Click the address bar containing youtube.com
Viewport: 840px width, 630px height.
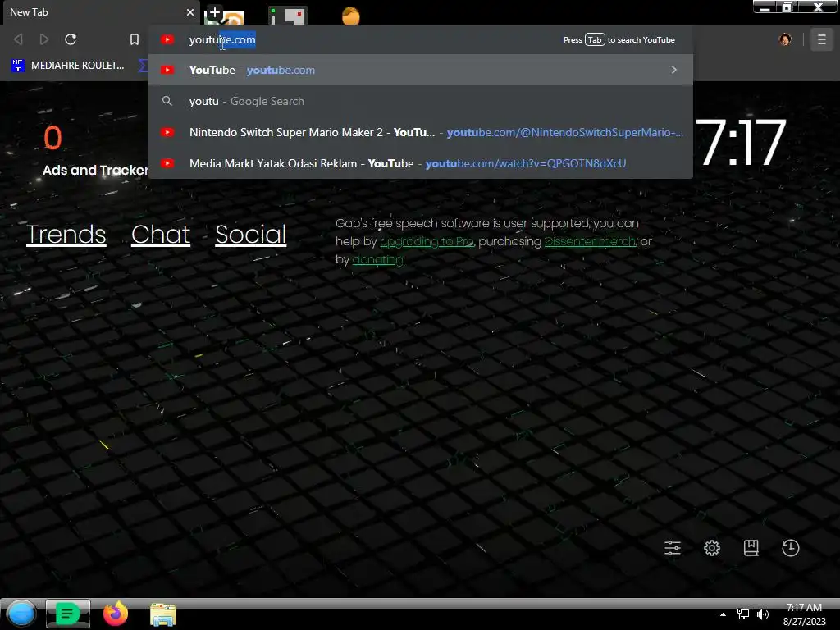point(420,39)
